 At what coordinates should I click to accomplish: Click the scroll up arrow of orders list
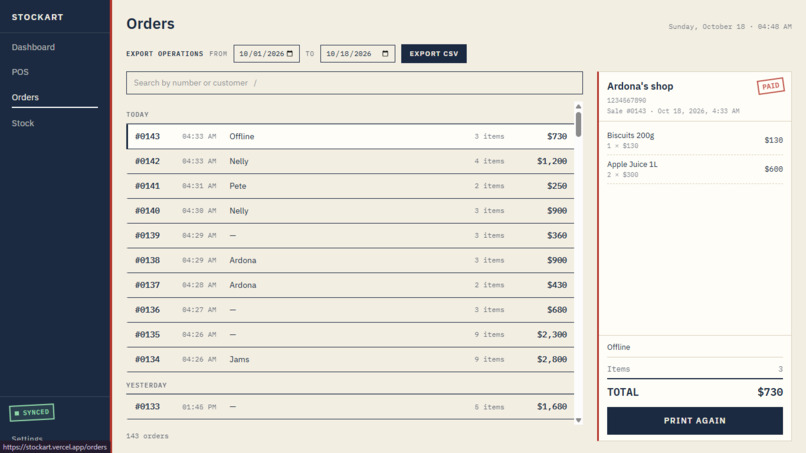[x=578, y=106]
